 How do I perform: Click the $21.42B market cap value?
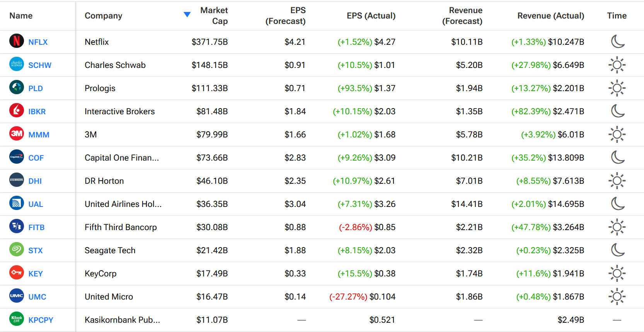[x=212, y=250]
